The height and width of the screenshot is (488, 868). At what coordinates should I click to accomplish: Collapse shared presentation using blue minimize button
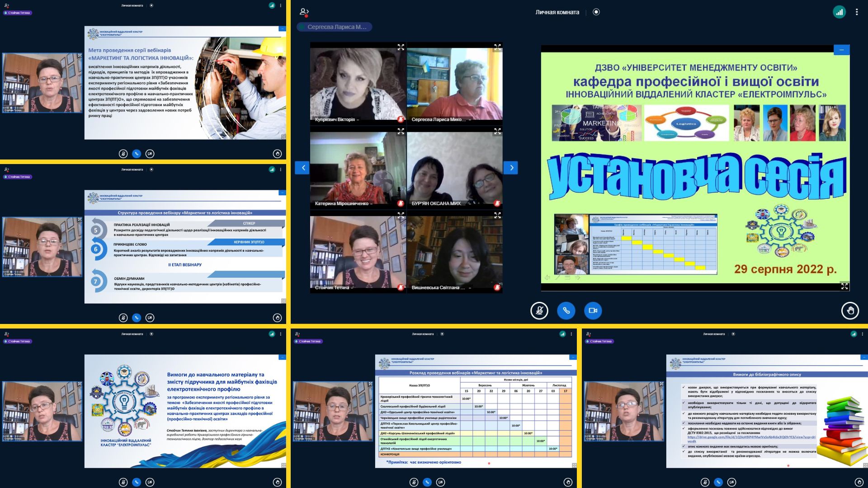pyautogui.click(x=841, y=50)
